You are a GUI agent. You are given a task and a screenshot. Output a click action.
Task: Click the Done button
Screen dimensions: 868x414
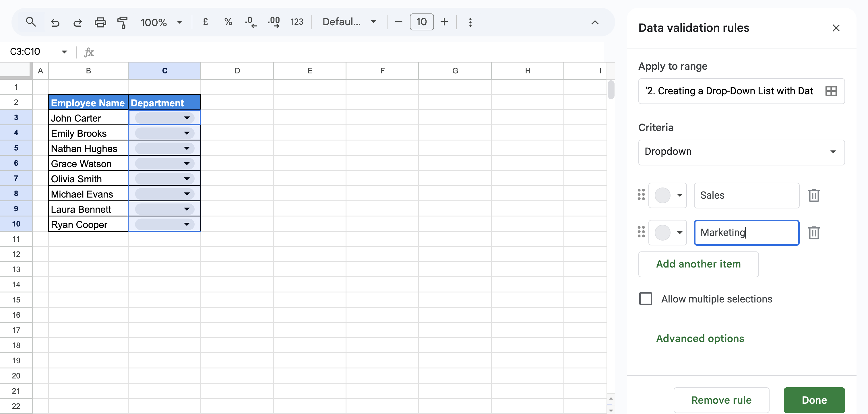(x=814, y=400)
